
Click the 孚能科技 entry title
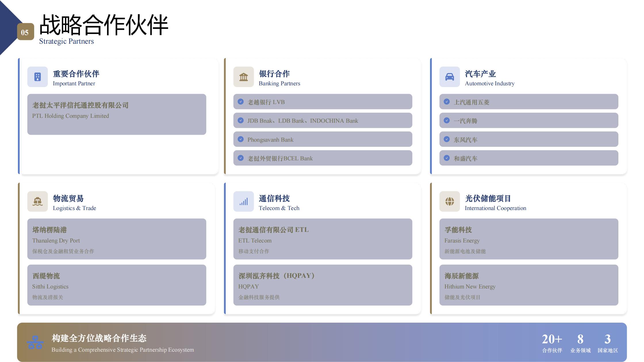point(458,230)
